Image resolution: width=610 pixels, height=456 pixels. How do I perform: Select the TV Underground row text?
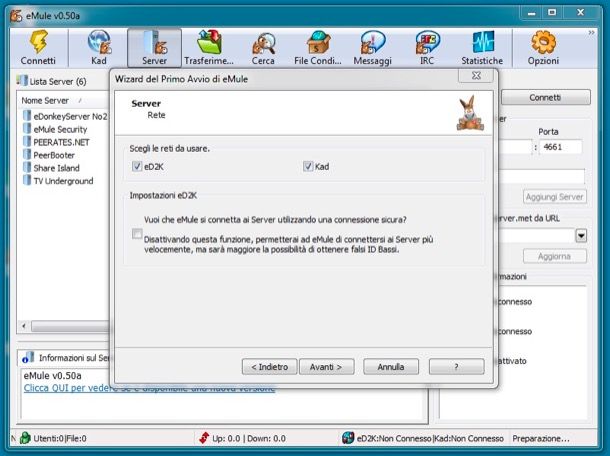[63, 181]
